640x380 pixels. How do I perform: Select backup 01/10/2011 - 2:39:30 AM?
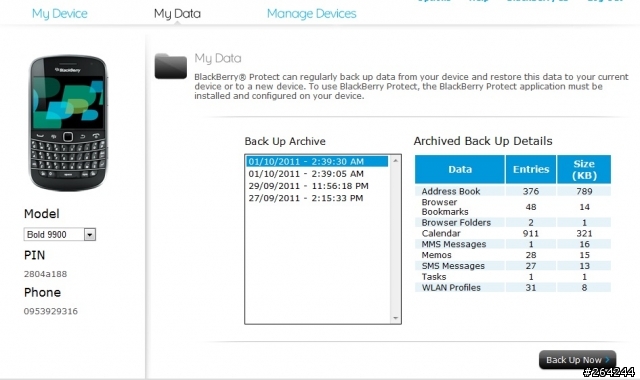317,162
